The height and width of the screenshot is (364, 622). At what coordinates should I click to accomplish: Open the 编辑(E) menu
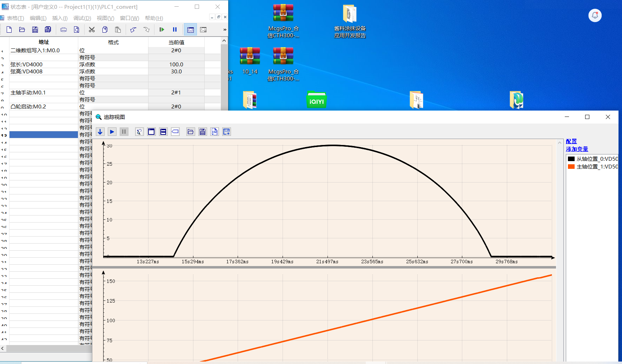(x=38, y=18)
